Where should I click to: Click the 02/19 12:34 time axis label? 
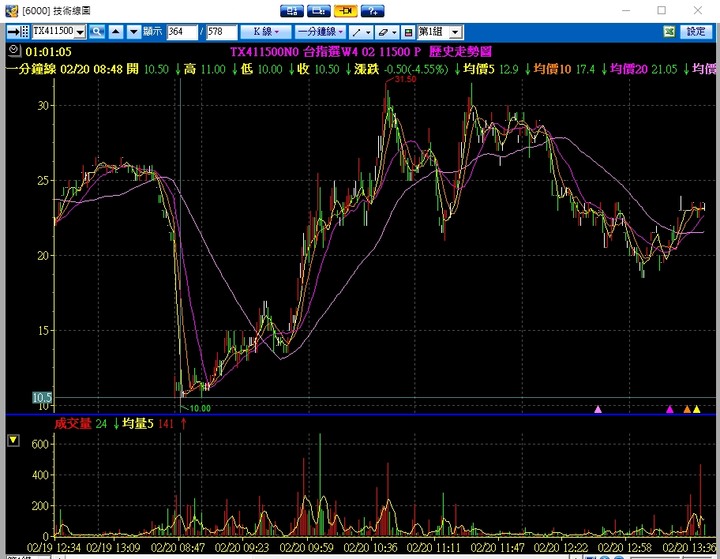[54, 548]
